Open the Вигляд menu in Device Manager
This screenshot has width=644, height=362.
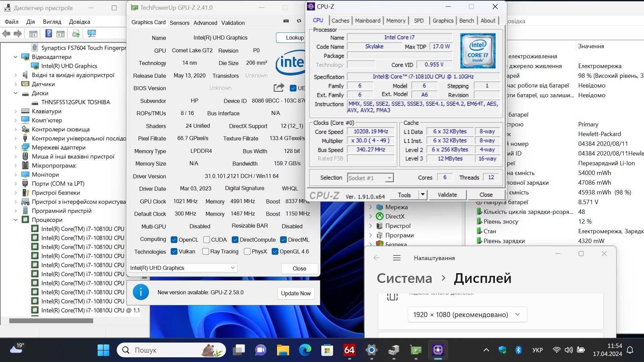[x=52, y=22]
